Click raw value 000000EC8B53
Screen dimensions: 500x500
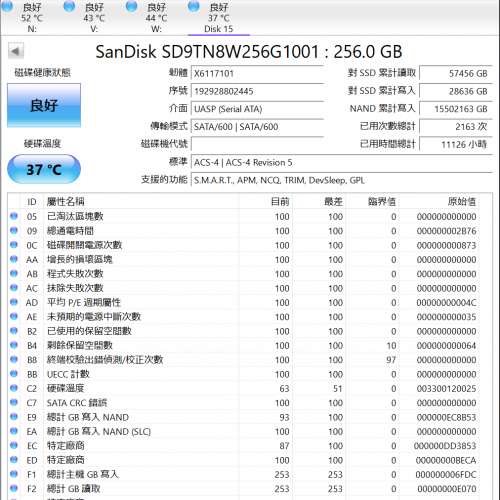446,417
